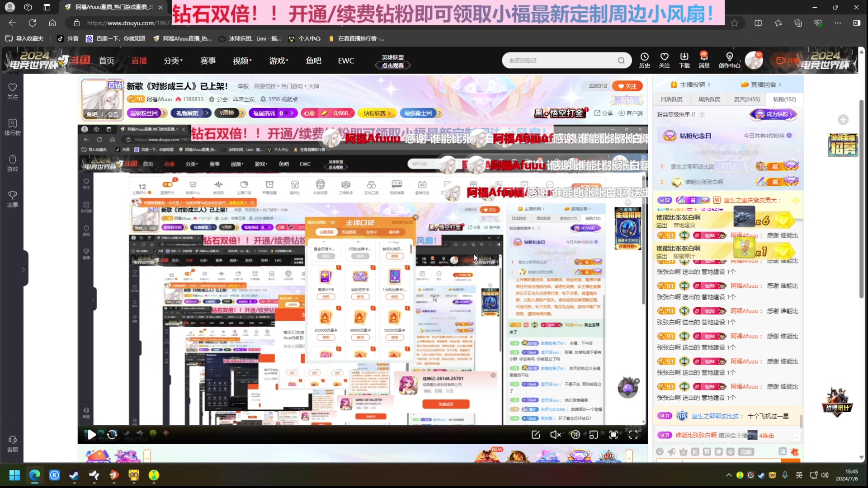This screenshot has height=488, width=868.
Task: Open the user avatar in header
Action: (754, 60)
